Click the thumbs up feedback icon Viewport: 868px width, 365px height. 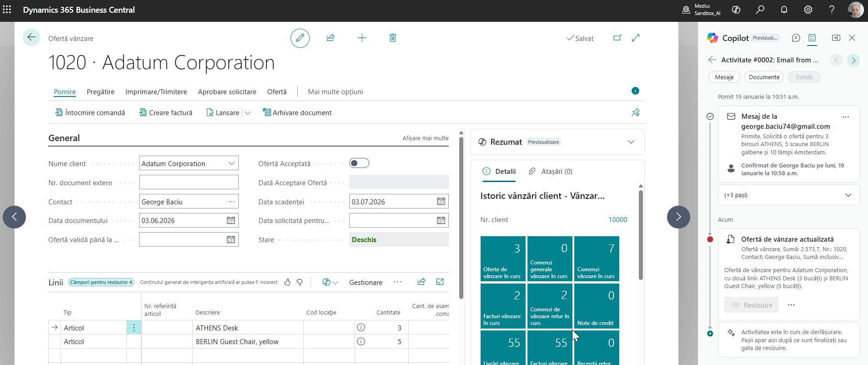click(x=287, y=282)
